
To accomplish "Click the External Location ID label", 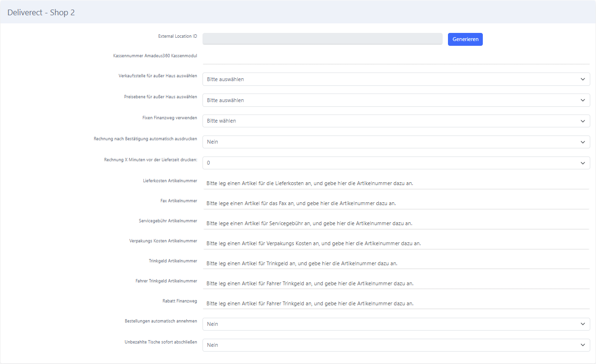I will click(178, 36).
